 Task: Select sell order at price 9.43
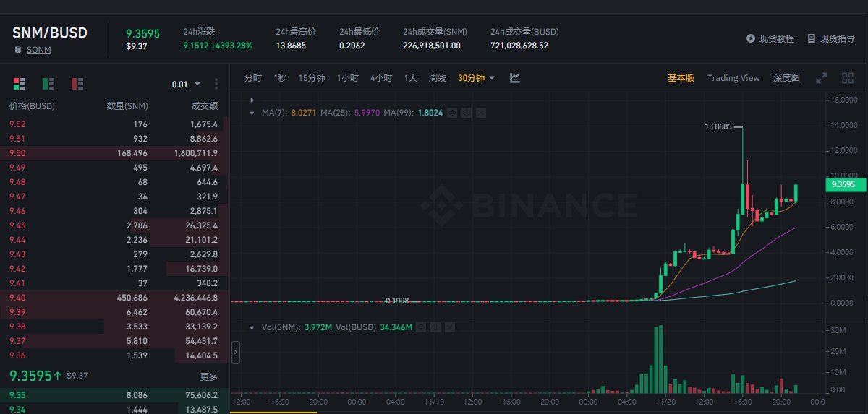tap(115, 254)
